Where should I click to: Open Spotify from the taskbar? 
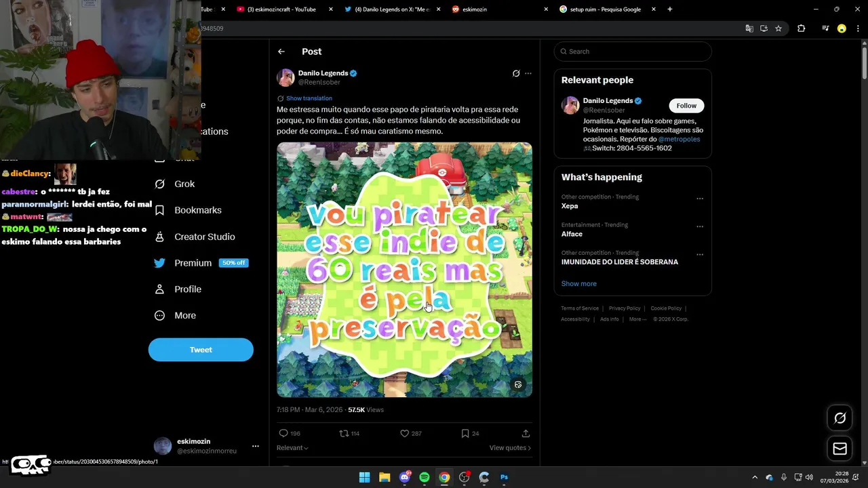(425, 477)
